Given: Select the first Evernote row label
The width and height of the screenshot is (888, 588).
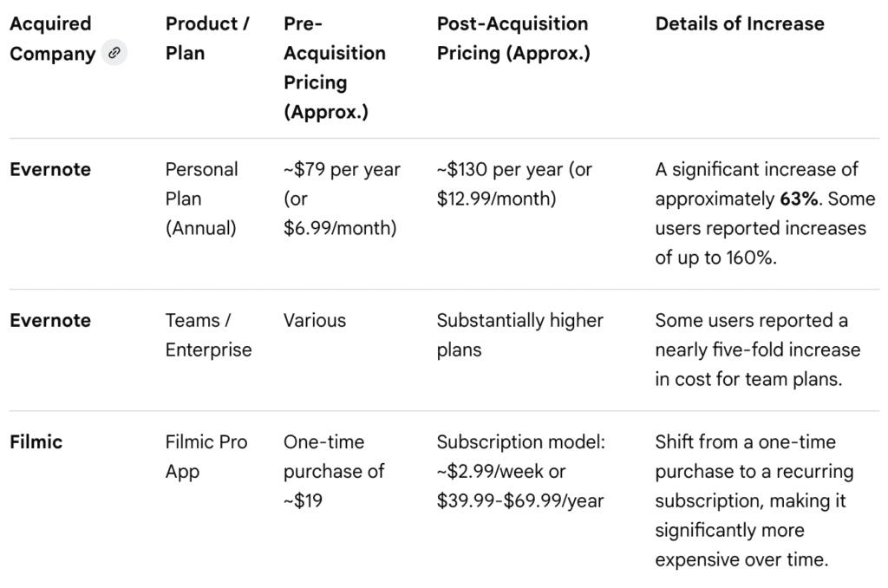Looking at the screenshot, I should pyautogui.click(x=49, y=169).
